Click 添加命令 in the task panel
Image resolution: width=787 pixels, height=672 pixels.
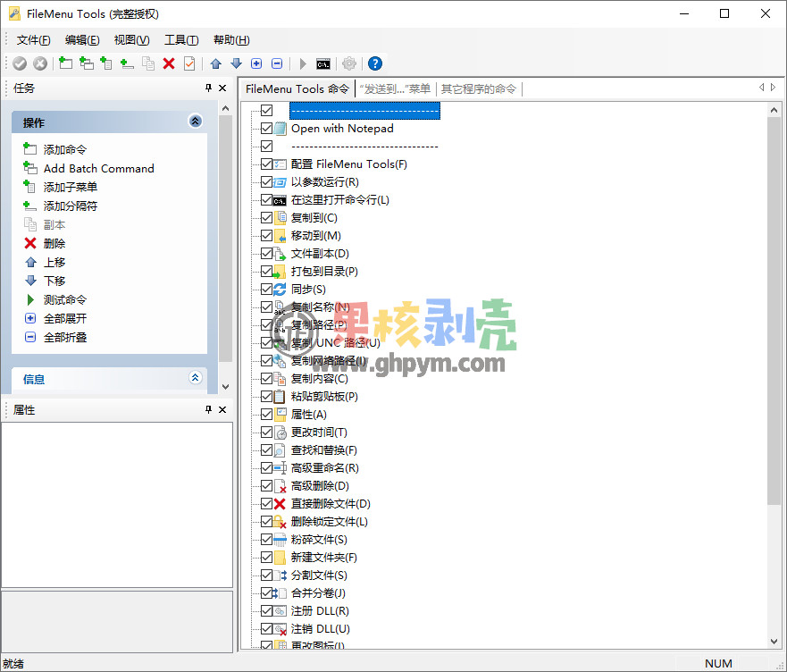(64, 149)
